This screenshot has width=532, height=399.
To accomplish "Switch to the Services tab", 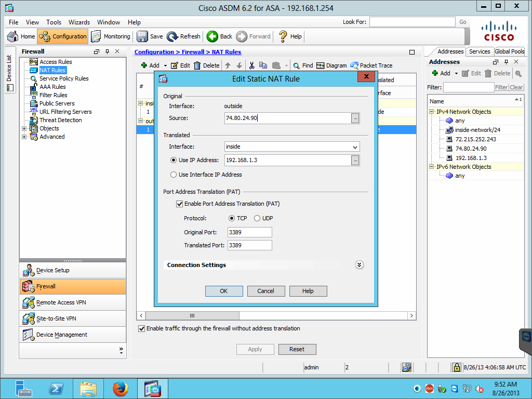I will [480, 51].
